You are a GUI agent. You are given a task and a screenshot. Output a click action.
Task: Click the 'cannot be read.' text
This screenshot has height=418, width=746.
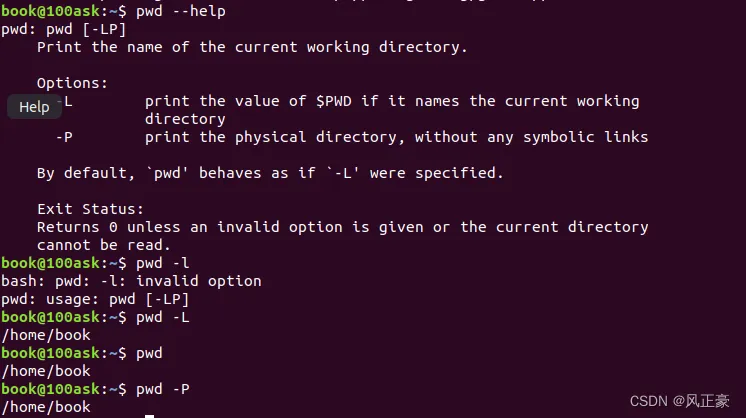104,245
